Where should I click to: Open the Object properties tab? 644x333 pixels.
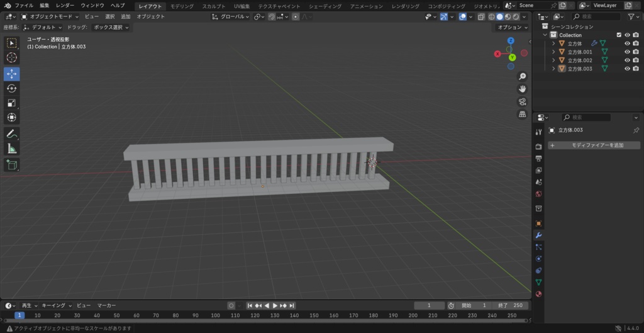pyautogui.click(x=539, y=223)
